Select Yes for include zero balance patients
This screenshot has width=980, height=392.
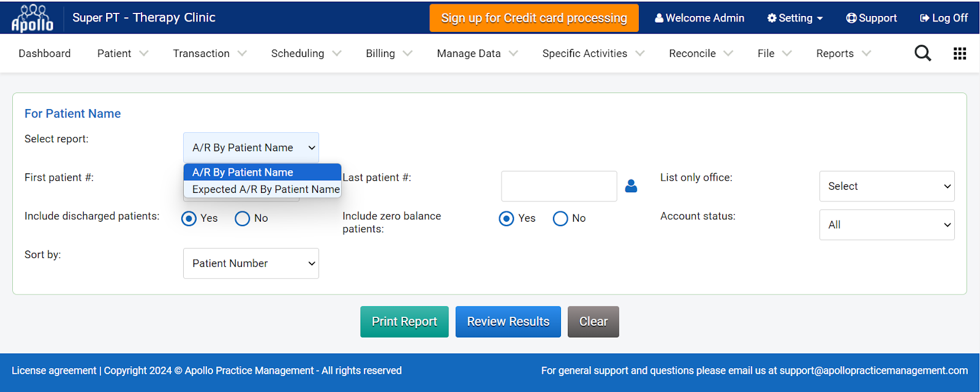tap(507, 219)
